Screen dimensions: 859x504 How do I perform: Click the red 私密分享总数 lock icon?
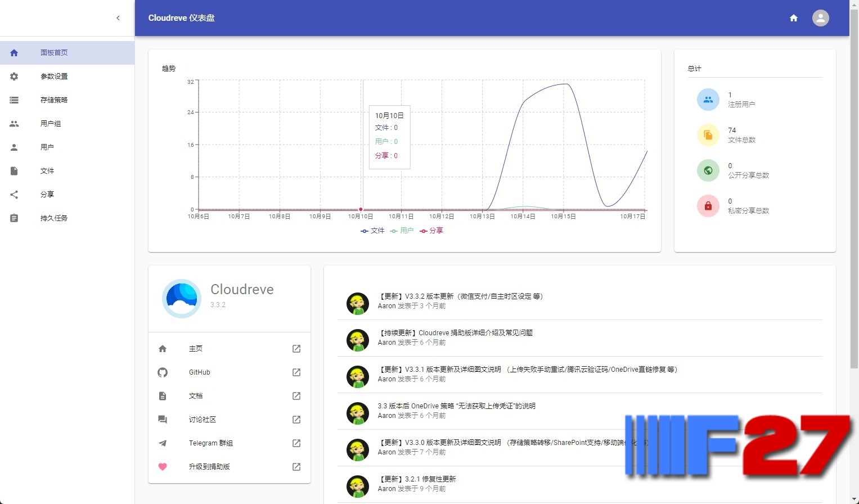708,206
